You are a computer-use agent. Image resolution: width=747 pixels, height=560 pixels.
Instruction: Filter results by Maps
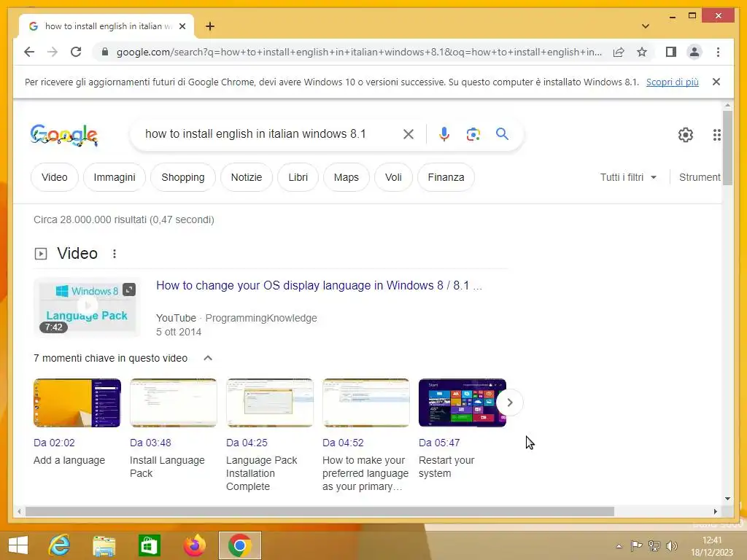pyautogui.click(x=347, y=177)
